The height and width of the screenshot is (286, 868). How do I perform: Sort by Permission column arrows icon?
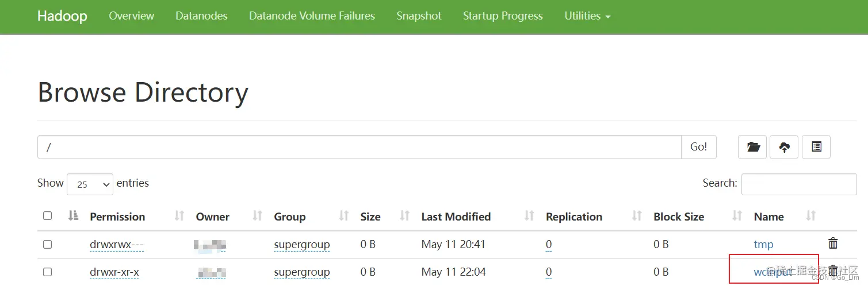pos(179,216)
